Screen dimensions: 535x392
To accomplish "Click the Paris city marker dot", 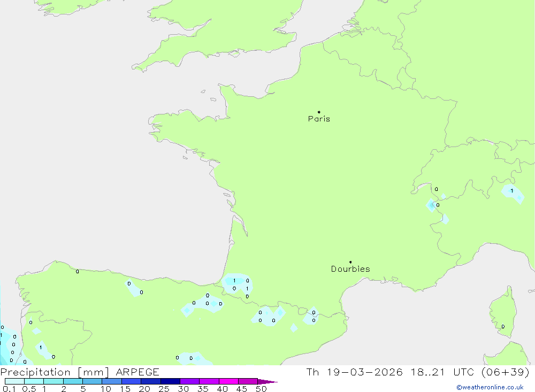I will coord(319,112).
